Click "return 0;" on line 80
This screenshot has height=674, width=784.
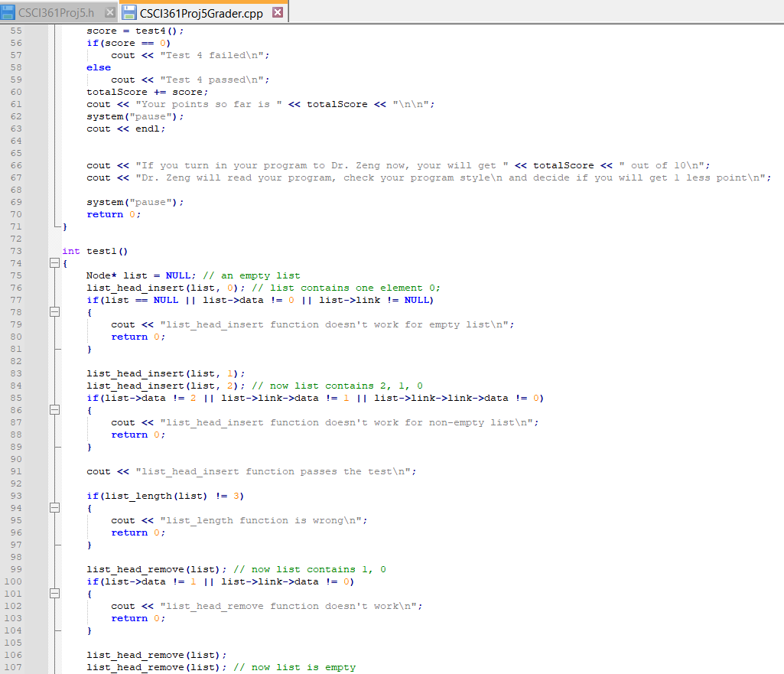point(138,337)
